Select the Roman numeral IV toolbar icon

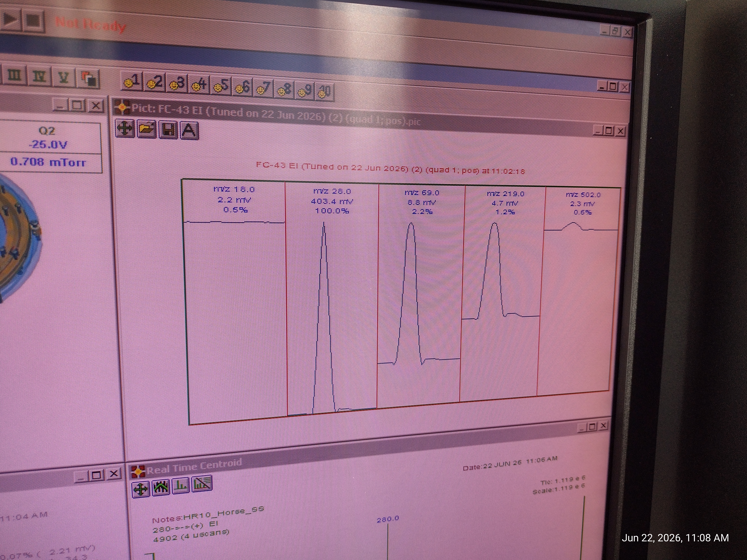39,77
